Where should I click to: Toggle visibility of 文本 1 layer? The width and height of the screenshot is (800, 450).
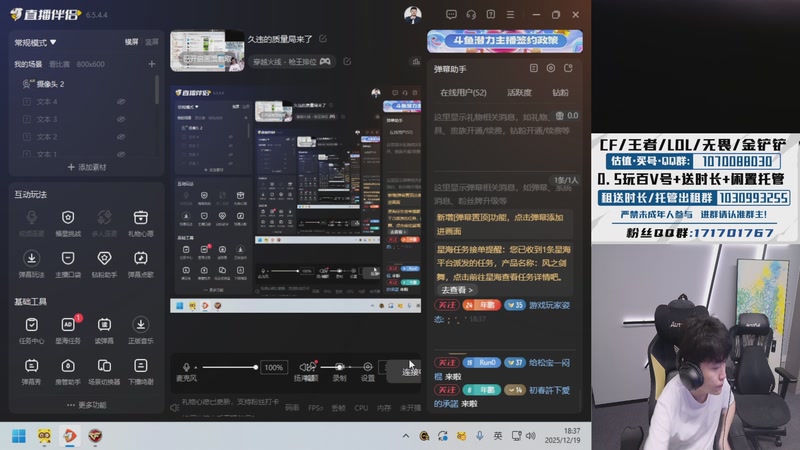[121, 154]
